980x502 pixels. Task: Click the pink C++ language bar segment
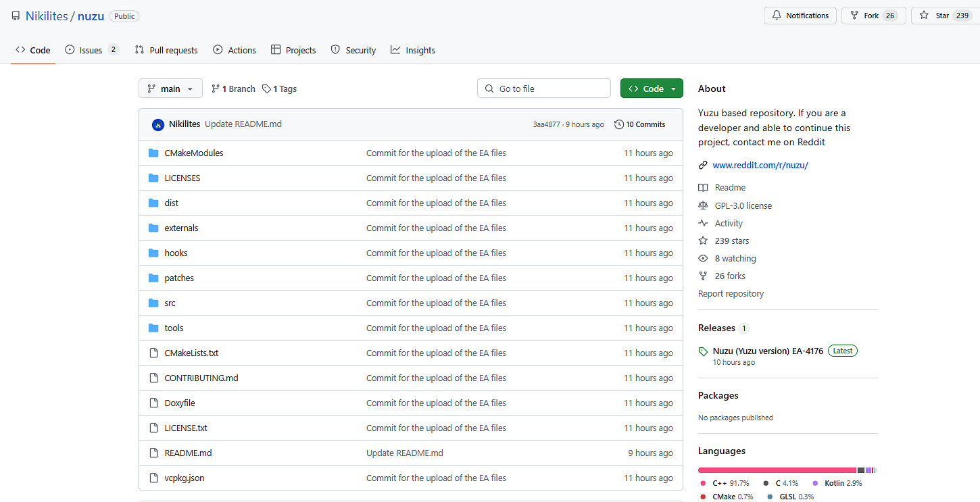point(777,470)
